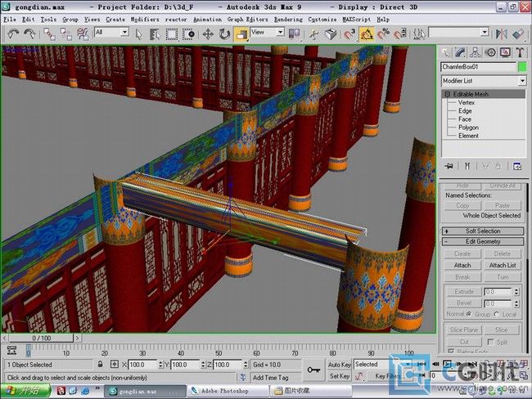Toggle Absolute/Offset transform type-in mode
Screen dimensions: 532x399
(x=115, y=365)
